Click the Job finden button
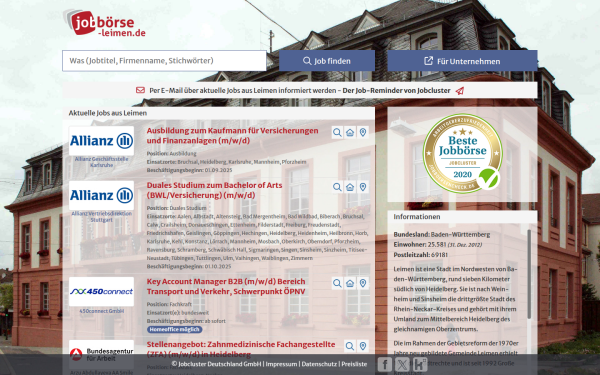Screen dimensions: 600x375 [327, 60]
